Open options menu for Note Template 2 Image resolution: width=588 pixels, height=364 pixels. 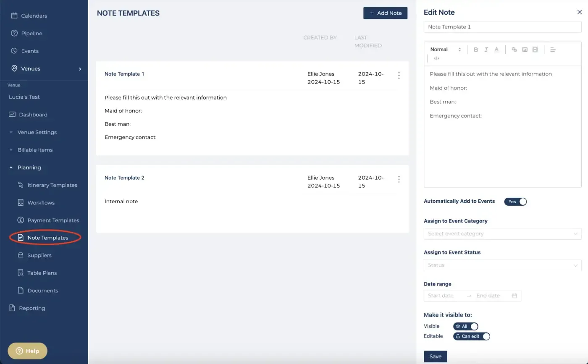tap(399, 179)
